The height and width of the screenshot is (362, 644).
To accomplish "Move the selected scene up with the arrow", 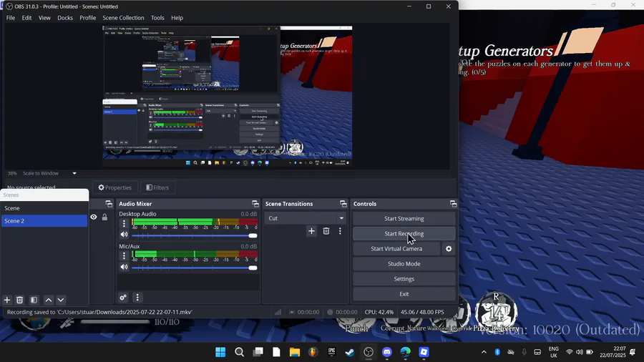I will [x=49, y=300].
